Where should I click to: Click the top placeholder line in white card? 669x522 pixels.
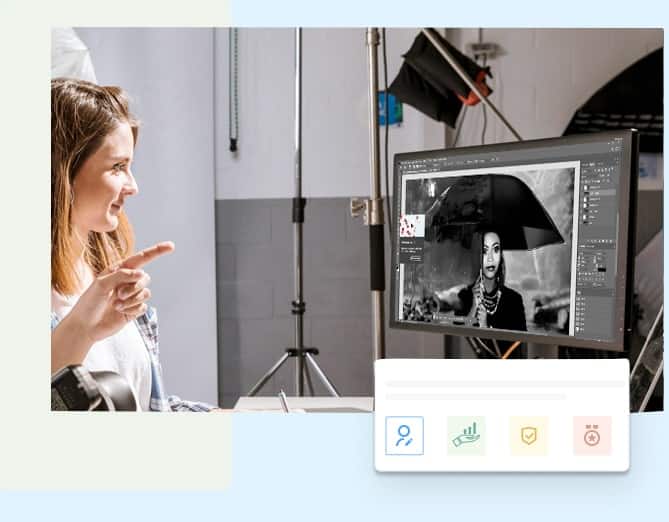point(501,384)
